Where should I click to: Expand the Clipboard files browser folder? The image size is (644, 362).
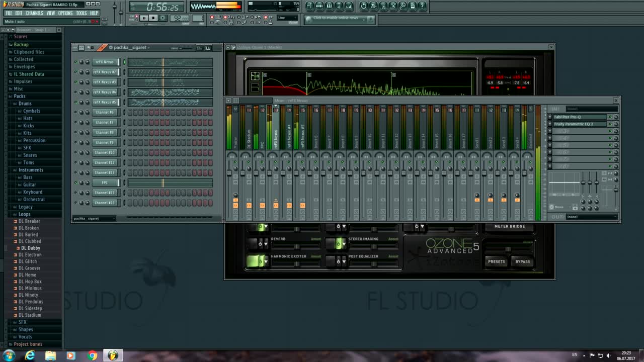(29, 52)
